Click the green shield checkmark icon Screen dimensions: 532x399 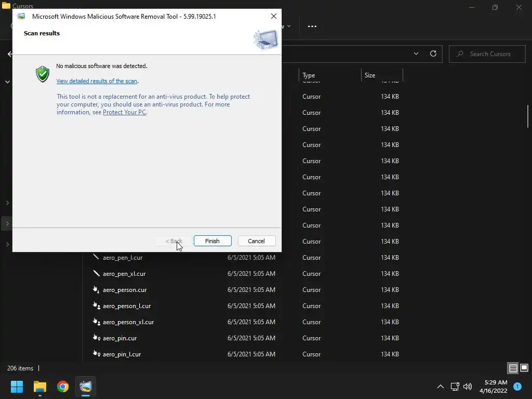(x=43, y=74)
